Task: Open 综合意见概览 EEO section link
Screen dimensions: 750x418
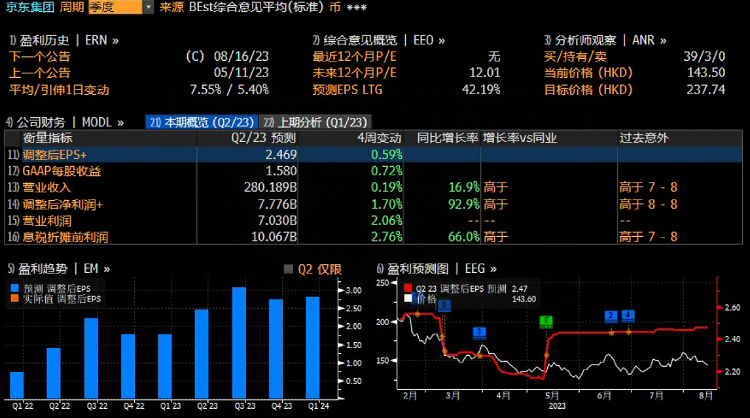Action: 379,40
